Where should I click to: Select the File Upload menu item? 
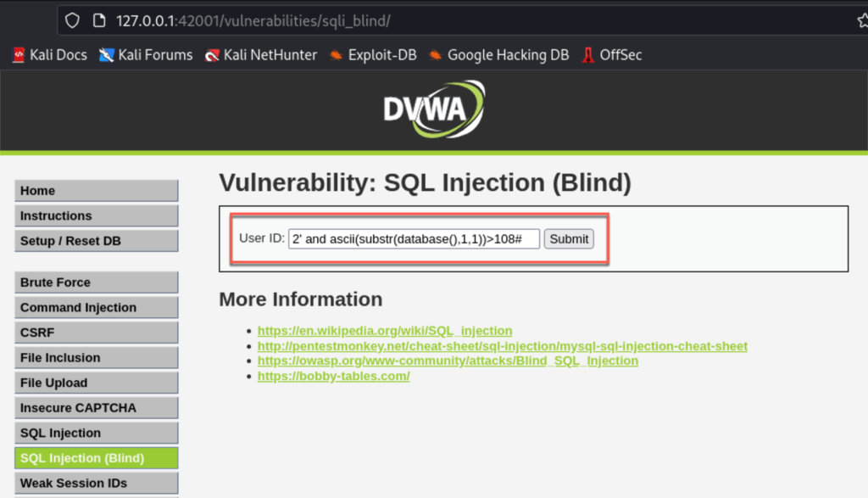97,383
